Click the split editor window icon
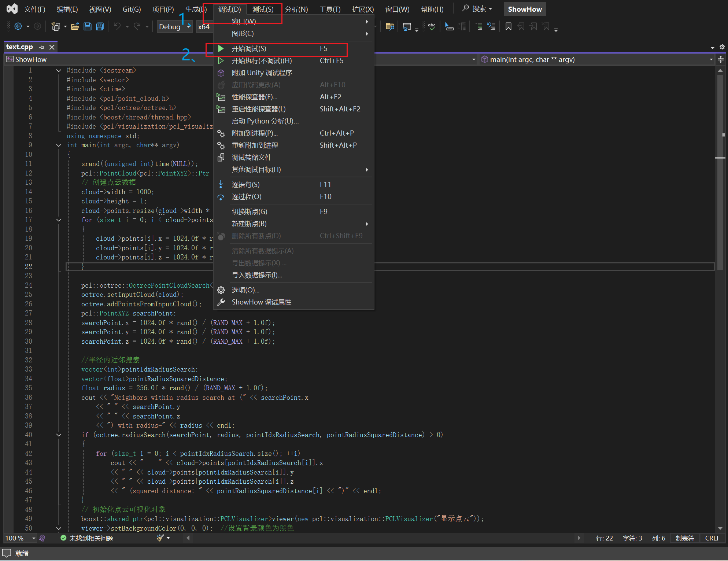The height and width of the screenshot is (561, 728). [721, 59]
